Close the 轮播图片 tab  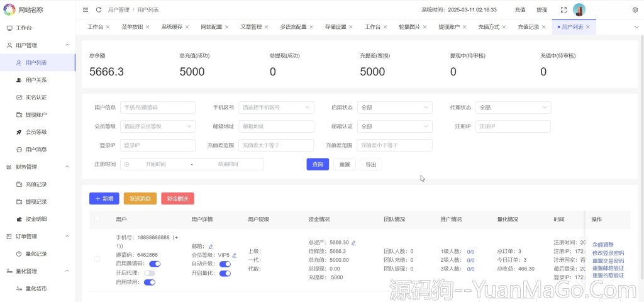pos(425,26)
